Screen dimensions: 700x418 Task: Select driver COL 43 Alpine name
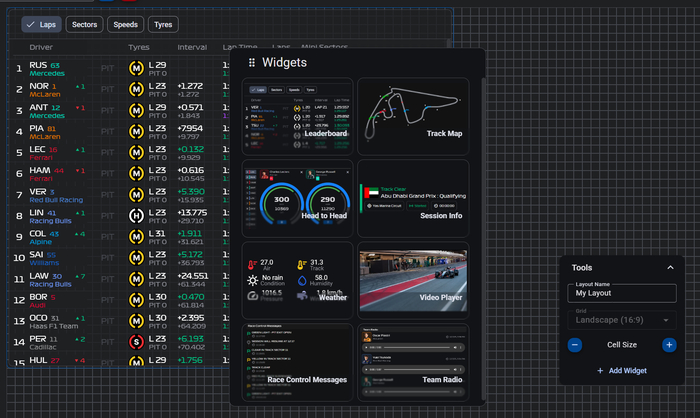(44, 237)
